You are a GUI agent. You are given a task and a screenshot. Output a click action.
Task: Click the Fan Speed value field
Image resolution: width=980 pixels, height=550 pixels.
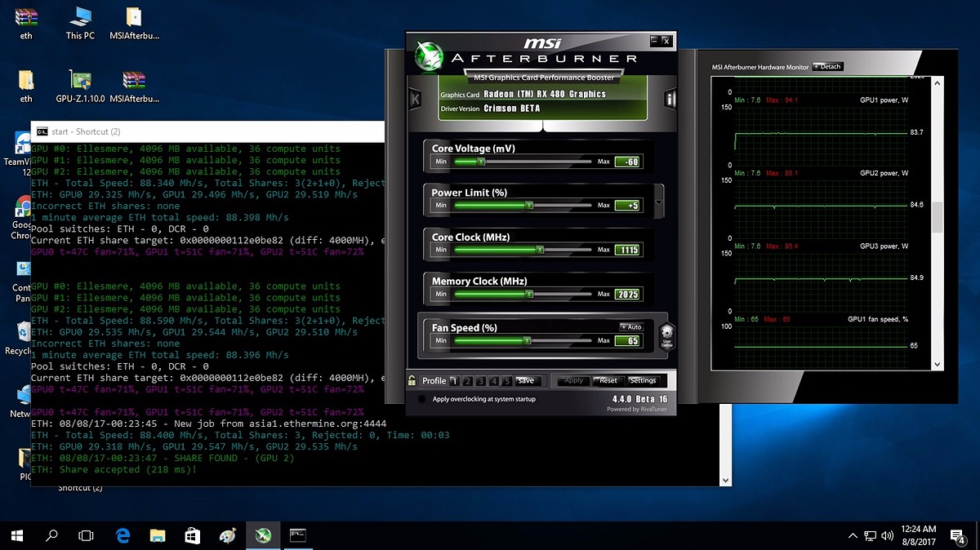tap(628, 341)
